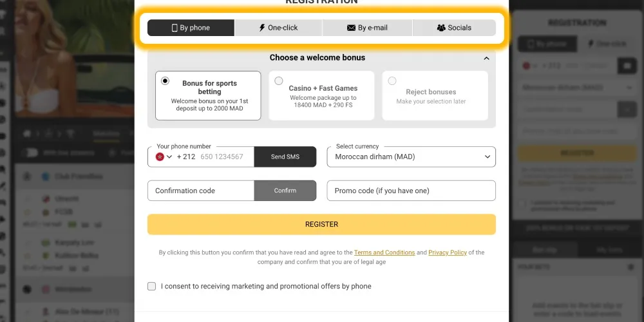Focus the Confirmation code field

tap(200, 191)
